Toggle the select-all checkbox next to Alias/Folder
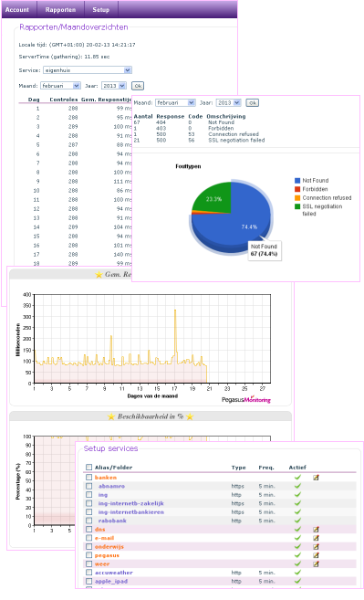This screenshot has width=364, height=600. pos(89,468)
